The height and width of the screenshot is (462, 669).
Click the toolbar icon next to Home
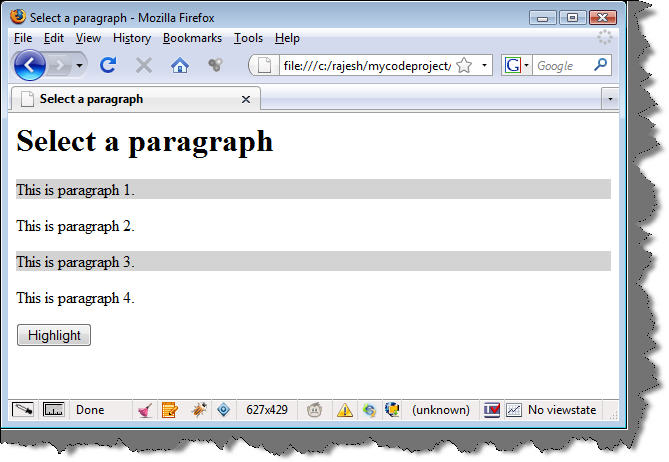(x=215, y=65)
